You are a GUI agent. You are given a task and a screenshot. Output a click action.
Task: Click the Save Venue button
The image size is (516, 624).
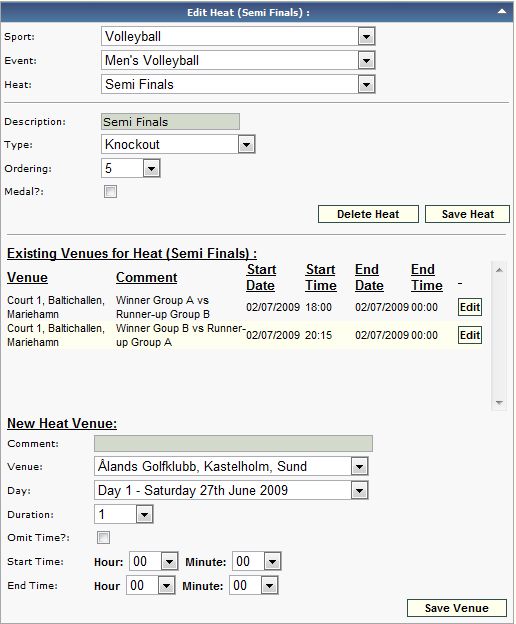pyautogui.click(x=456, y=608)
